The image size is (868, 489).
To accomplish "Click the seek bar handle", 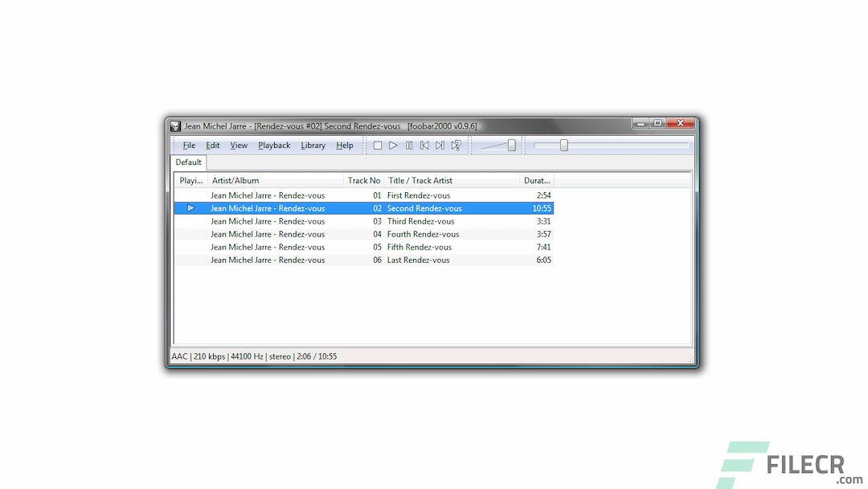I will [x=564, y=145].
